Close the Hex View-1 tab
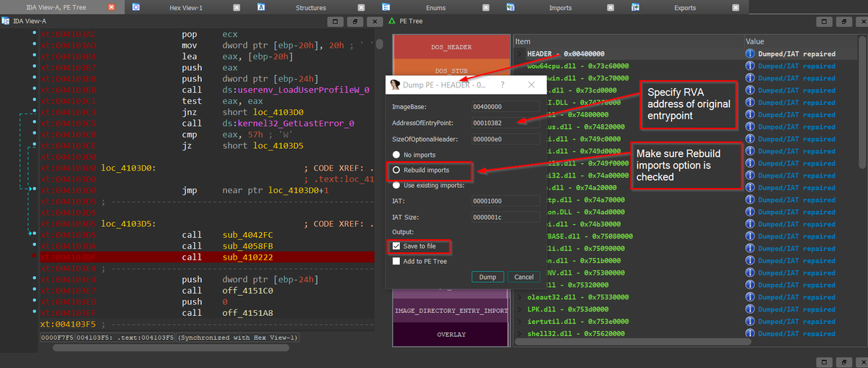Viewport: 868px width, 368px height. (x=236, y=7)
